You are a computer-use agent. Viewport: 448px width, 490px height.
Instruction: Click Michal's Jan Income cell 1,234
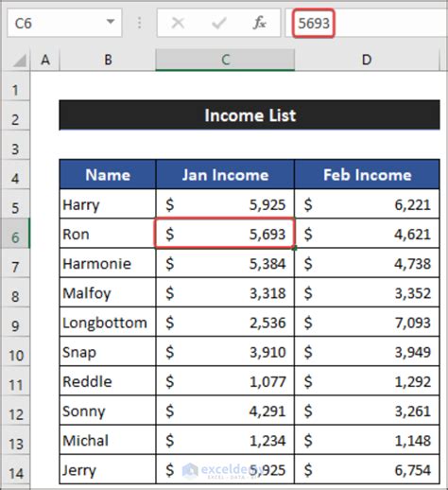tap(225, 440)
